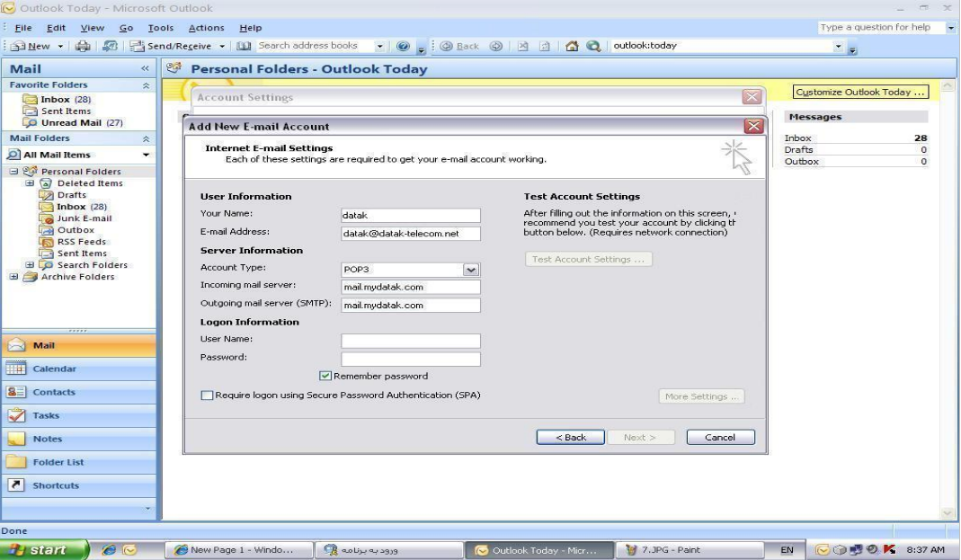961x560 pixels.
Task: Toggle the Remember password checkbox
Action: pos(325,377)
